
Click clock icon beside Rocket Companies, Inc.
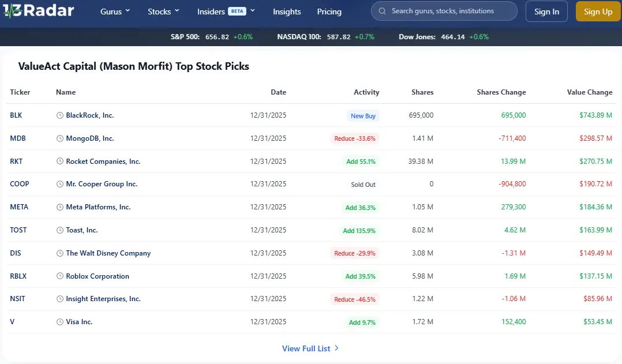60,162
